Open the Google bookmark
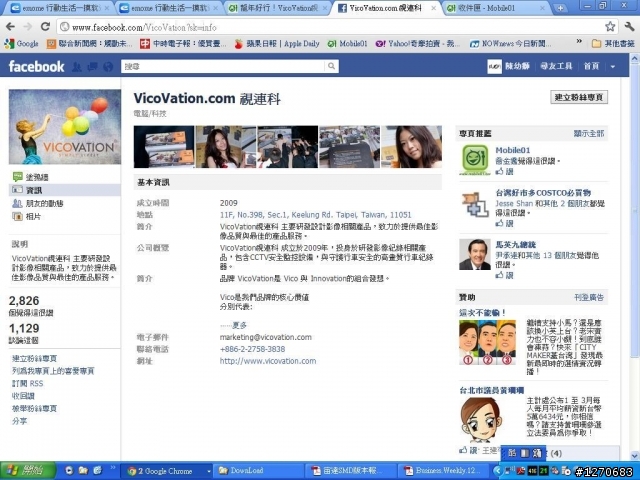 22,44
